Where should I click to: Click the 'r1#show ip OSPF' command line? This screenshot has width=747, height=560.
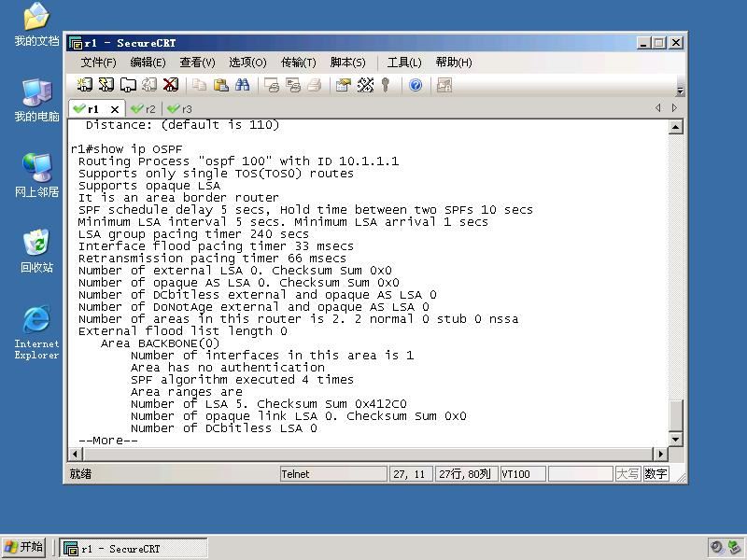pyautogui.click(x=126, y=149)
